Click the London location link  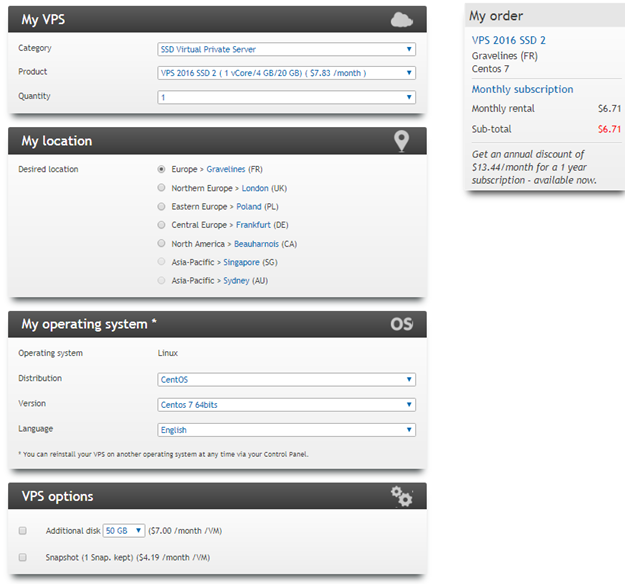(255, 188)
